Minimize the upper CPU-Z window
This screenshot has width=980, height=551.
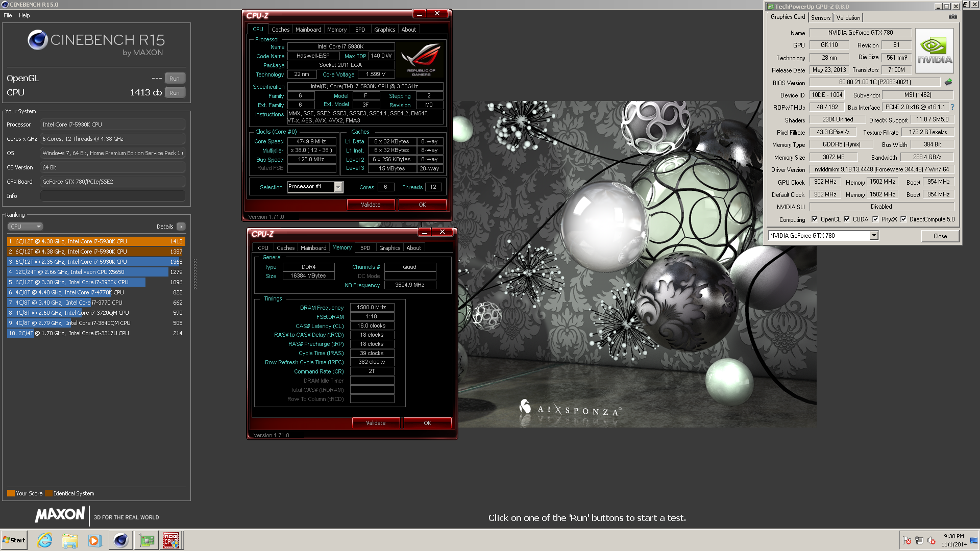[x=419, y=14]
